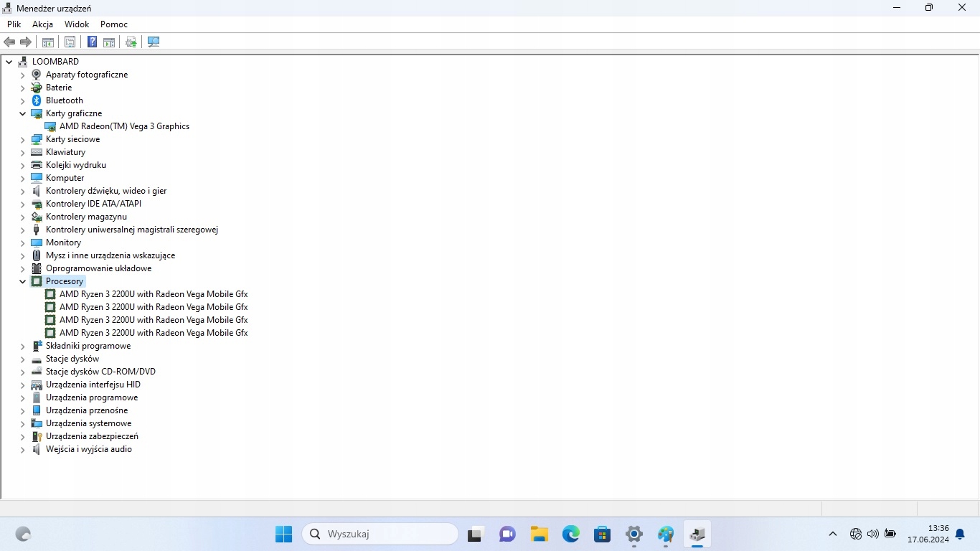
Task: Select the Bluetooth category icon
Action: click(x=37, y=100)
